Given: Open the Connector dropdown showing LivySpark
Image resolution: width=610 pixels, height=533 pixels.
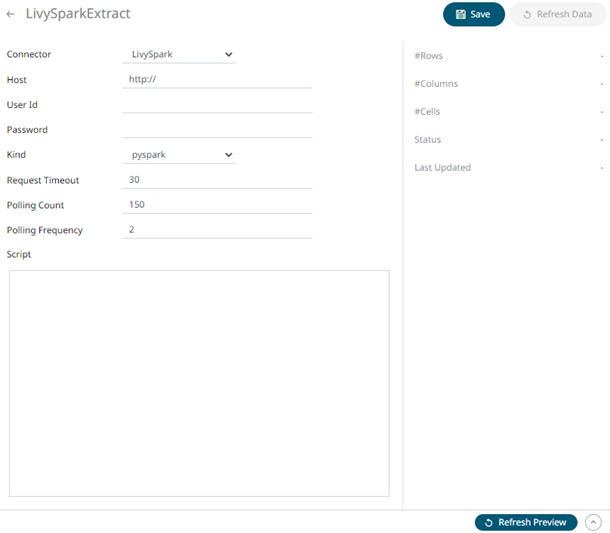Looking at the screenshot, I should tap(180, 54).
